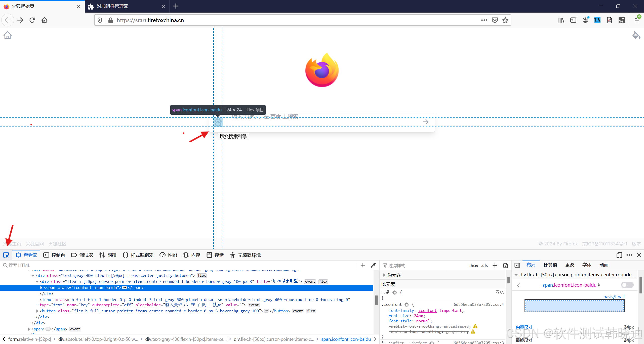The height and width of the screenshot is (344, 644).
Task: Toggle responsive design mode
Action: (x=619, y=255)
